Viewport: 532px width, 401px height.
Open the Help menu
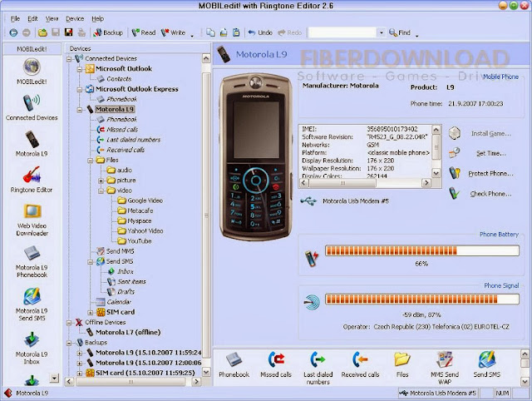pyautogui.click(x=98, y=18)
